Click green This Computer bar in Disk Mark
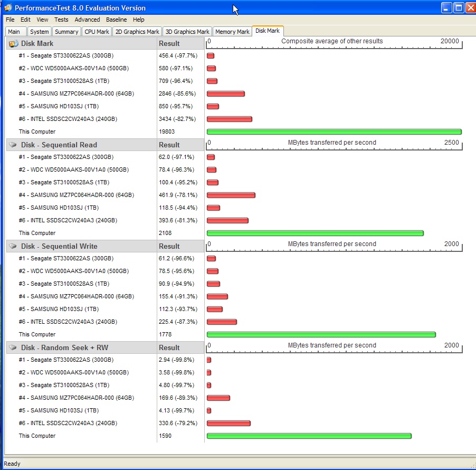This screenshot has height=470, width=476. point(334,132)
